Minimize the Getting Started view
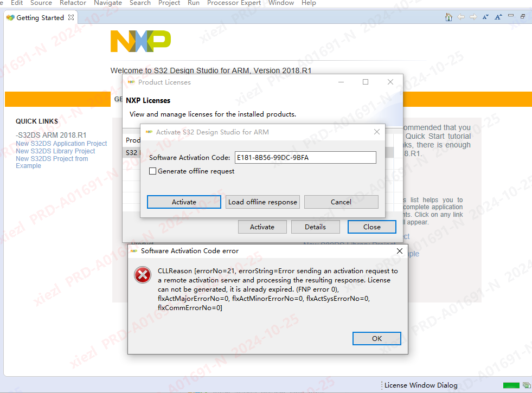532x393 pixels. click(511, 16)
